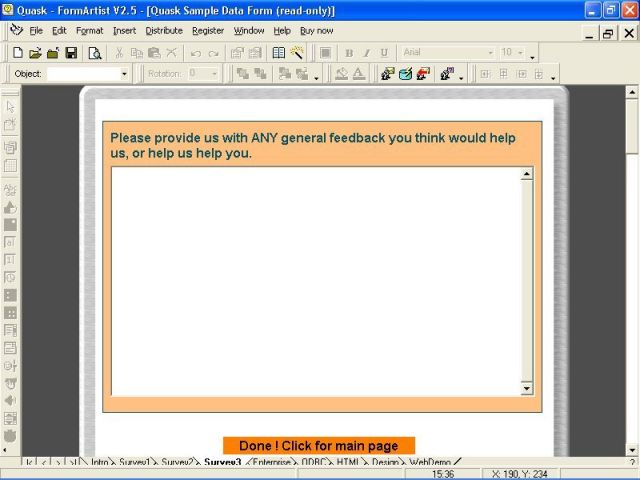Select the pointer arrow tool

10,107
